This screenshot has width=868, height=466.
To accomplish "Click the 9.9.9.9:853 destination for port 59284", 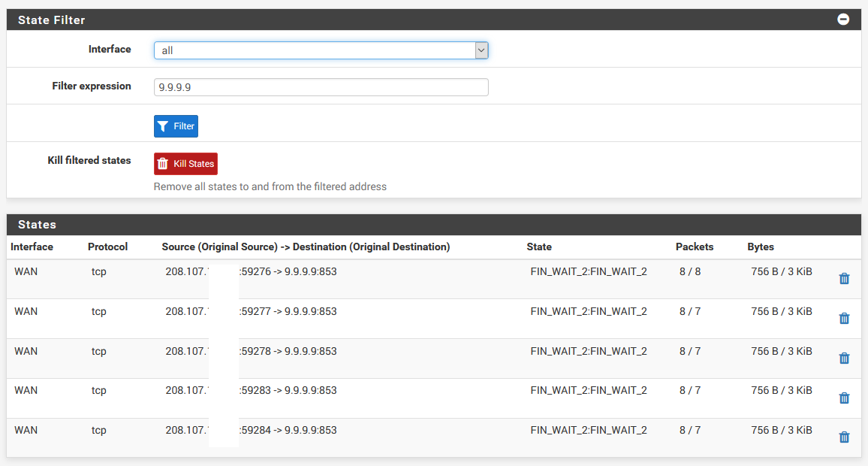I will [x=310, y=430].
